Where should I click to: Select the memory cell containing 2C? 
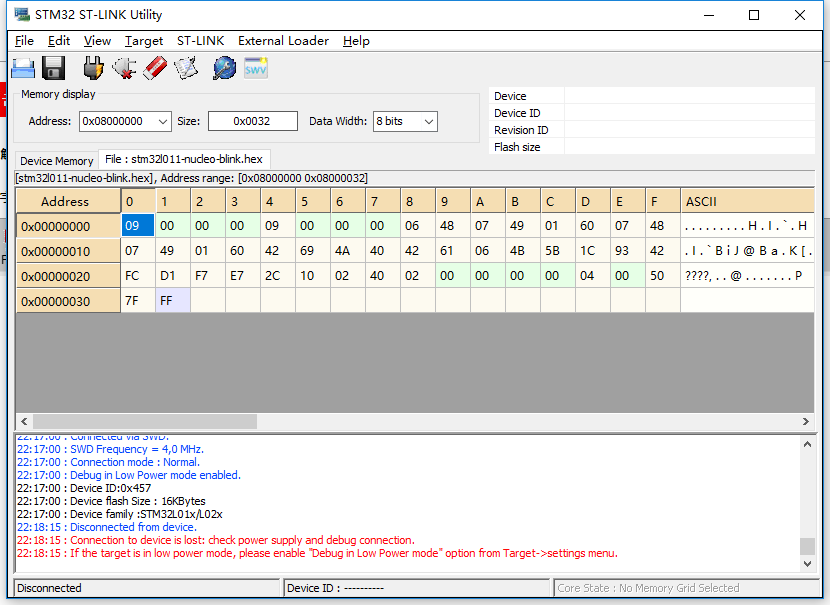tap(278, 276)
